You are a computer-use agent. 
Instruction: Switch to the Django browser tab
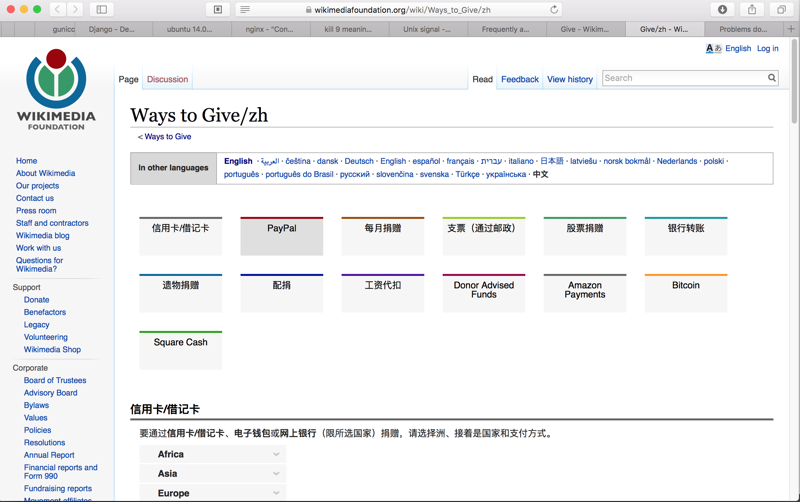click(112, 29)
